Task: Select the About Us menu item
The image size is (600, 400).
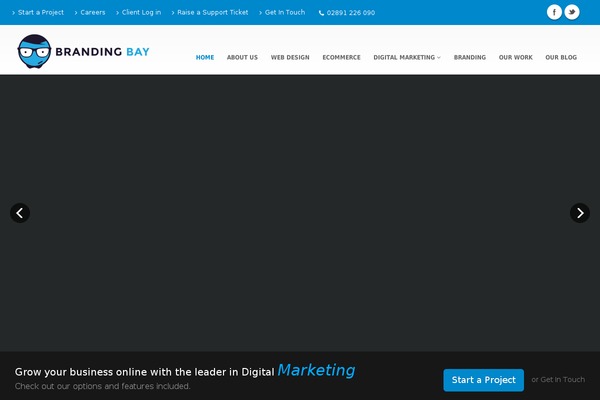Action: pos(242,57)
